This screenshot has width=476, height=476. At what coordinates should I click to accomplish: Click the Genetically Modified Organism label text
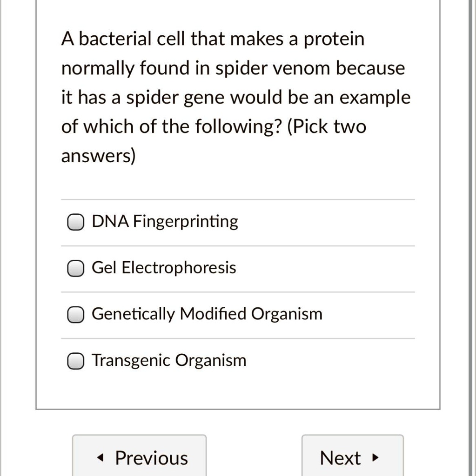tap(207, 314)
